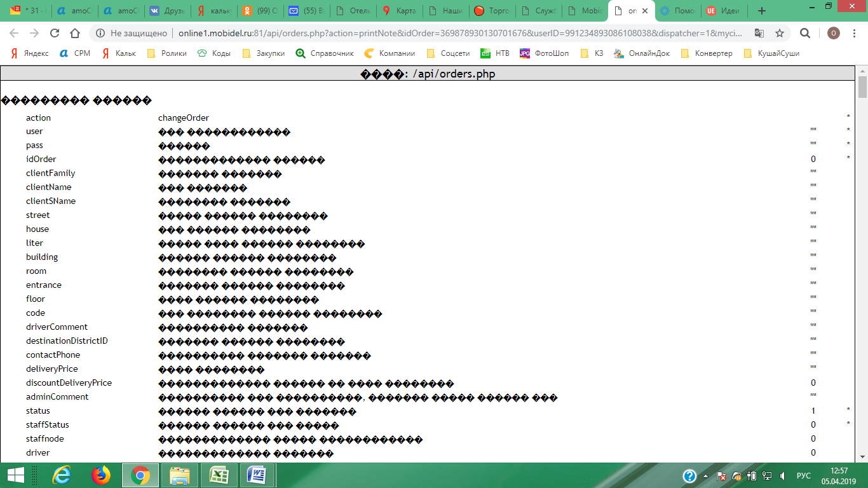The width and height of the screenshot is (868, 488).
Task: Select the 'discountDeliveryPrice' parameter name
Action: [x=69, y=383]
